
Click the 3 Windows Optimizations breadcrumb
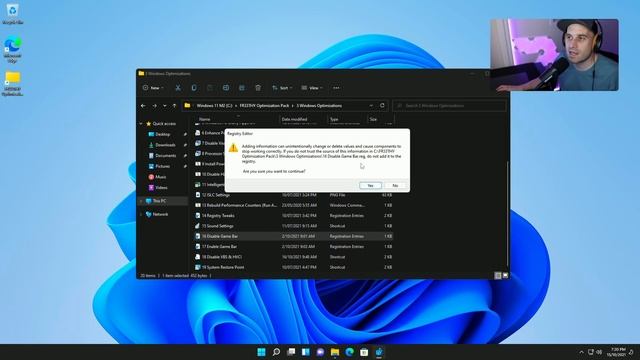click(x=319, y=106)
